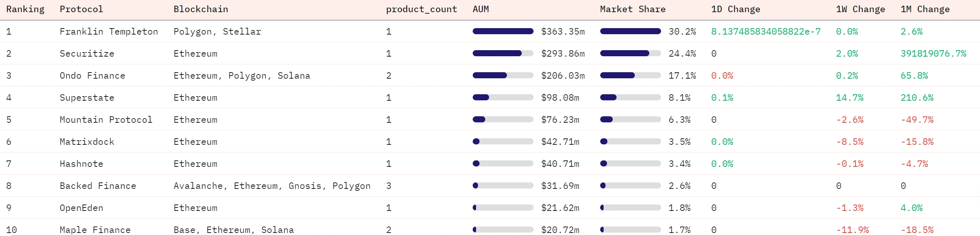
Task: Click the Superstate protocol name
Action: point(87,98)
